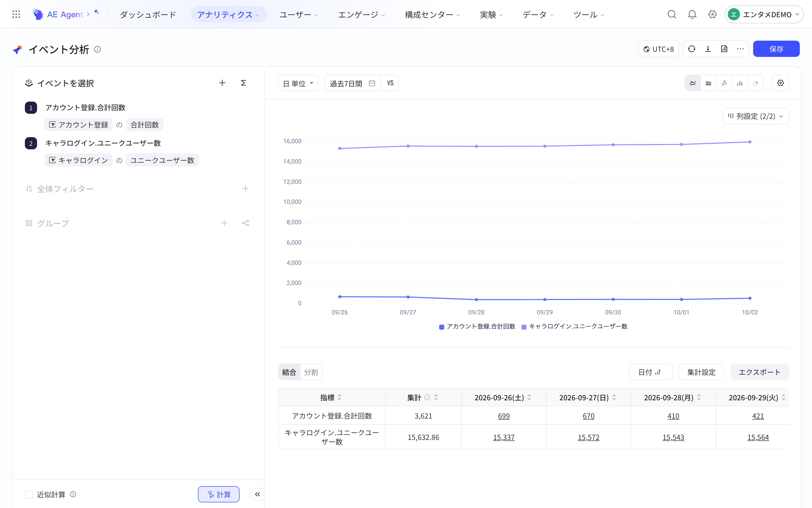Add an event with the plus icon

click(x=222, y=83)
